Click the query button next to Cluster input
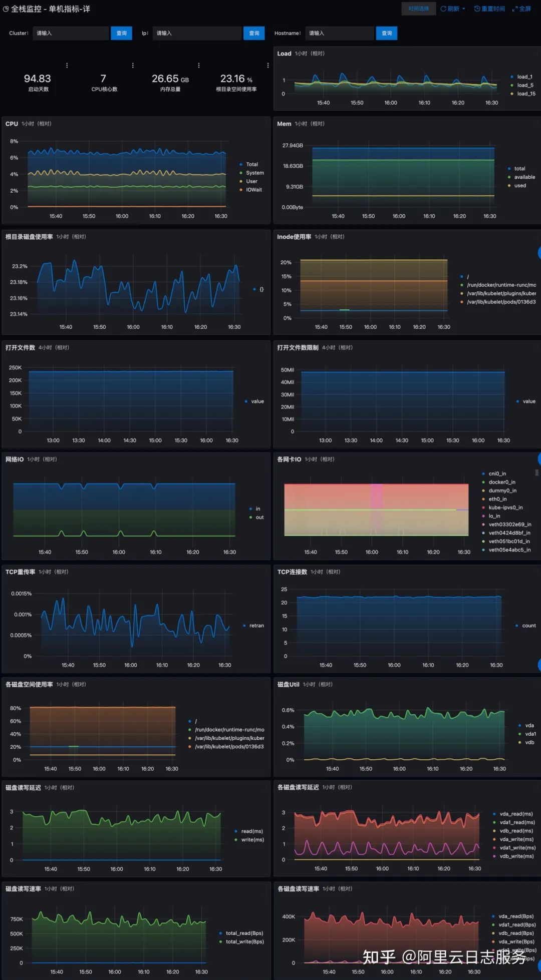541x980 pixels. click(121, 33)
